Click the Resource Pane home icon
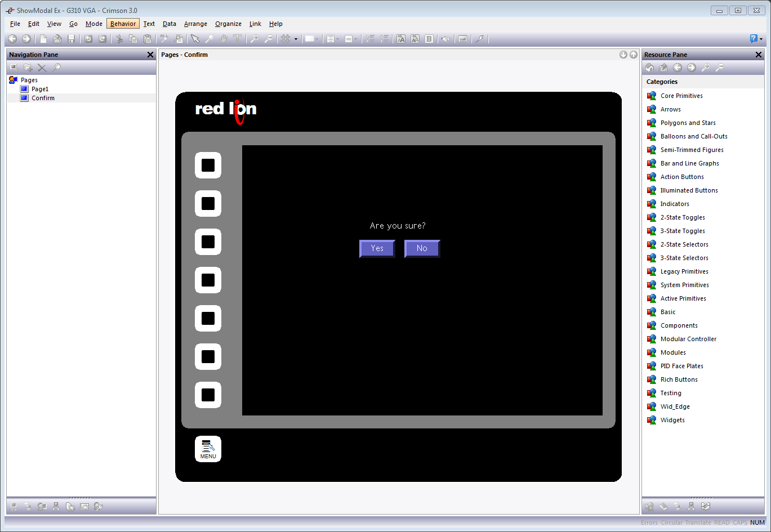Image resolution: width=771 pixels, height=532 pixels. pyautogui.click(x=649, y=68)
